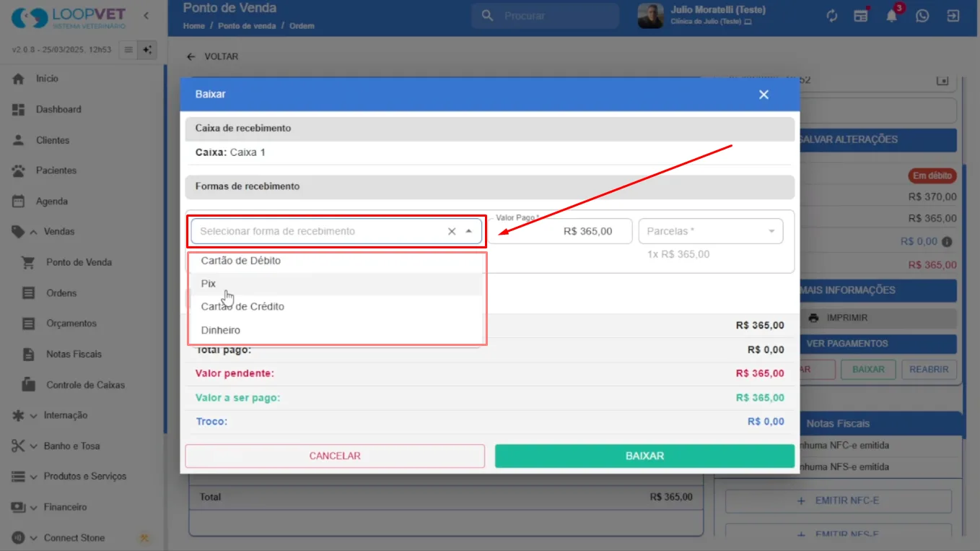Close the Baixar dialog
Image resolution: width=980 pixels, height=551 pixels.
764,95
